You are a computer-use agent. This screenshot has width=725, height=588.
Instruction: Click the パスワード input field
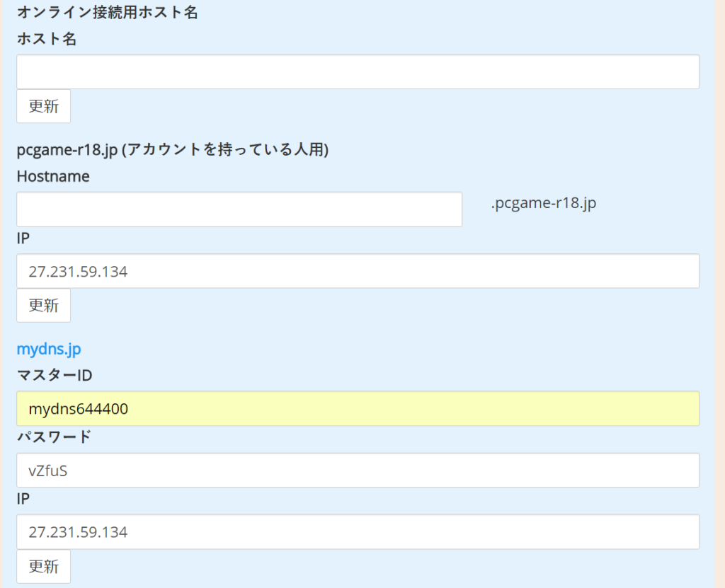pyautogui.click(x=358, y=470)
